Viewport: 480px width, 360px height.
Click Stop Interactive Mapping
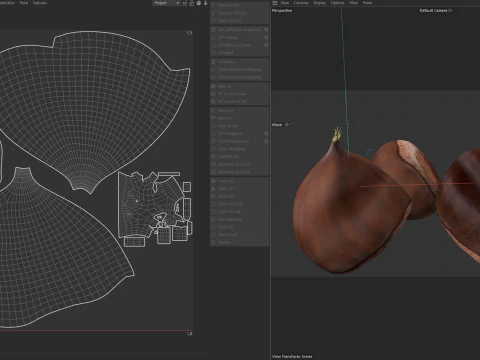[240, 77]
